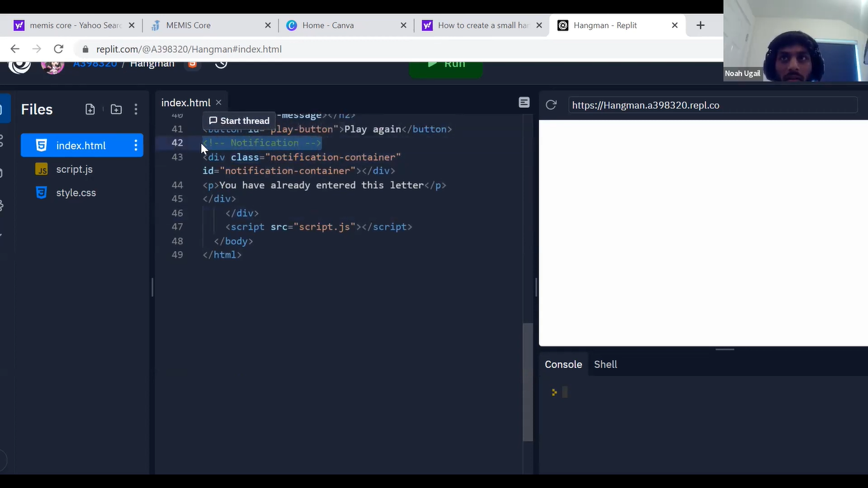Image resolution: width=868 pixels, height=488 pixels.
Task: Click the 'You have already entered this letter' text
Action: coord(322,185)
